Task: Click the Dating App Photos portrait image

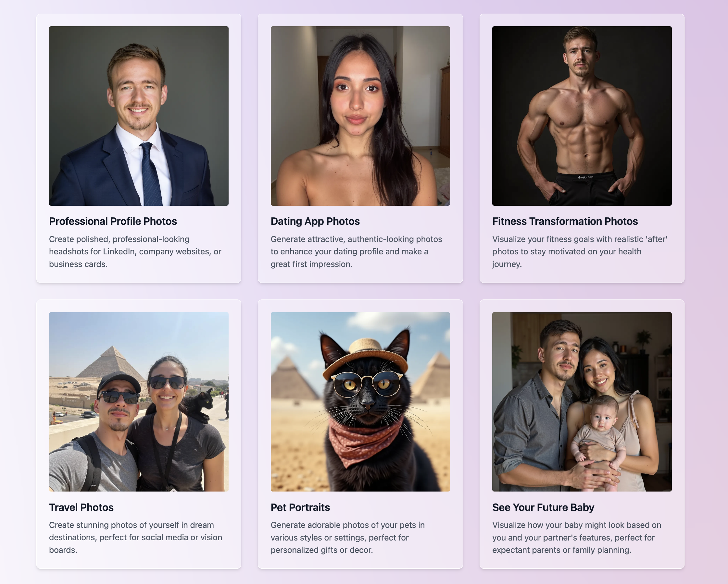Action: [x=360, y=116]
